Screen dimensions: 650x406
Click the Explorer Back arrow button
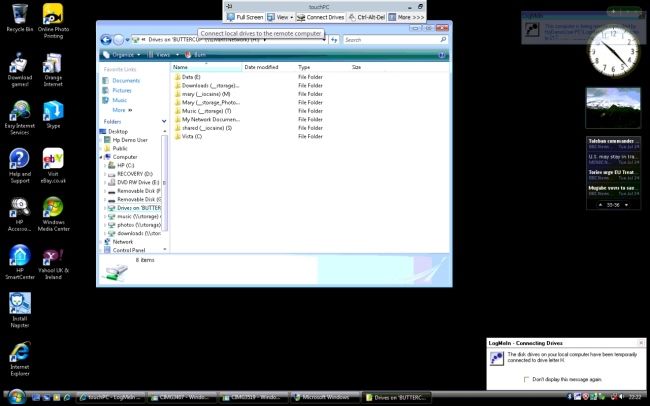coord(106,40)
